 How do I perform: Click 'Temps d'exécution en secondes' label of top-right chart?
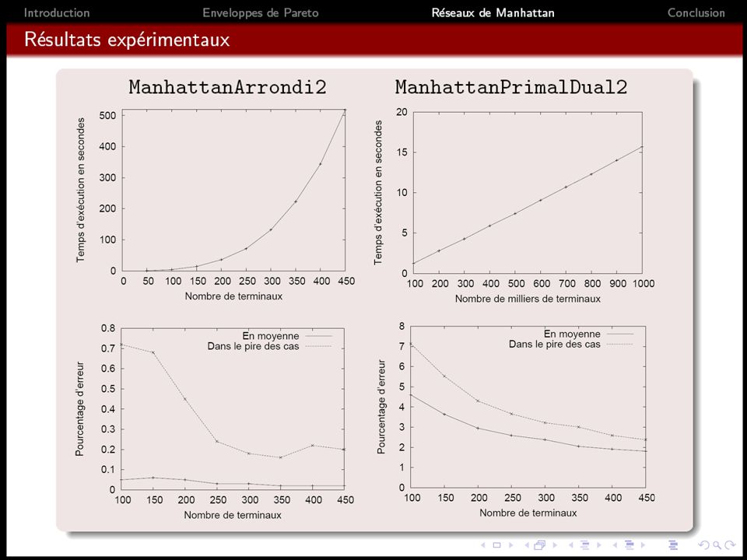coord(378,192)
